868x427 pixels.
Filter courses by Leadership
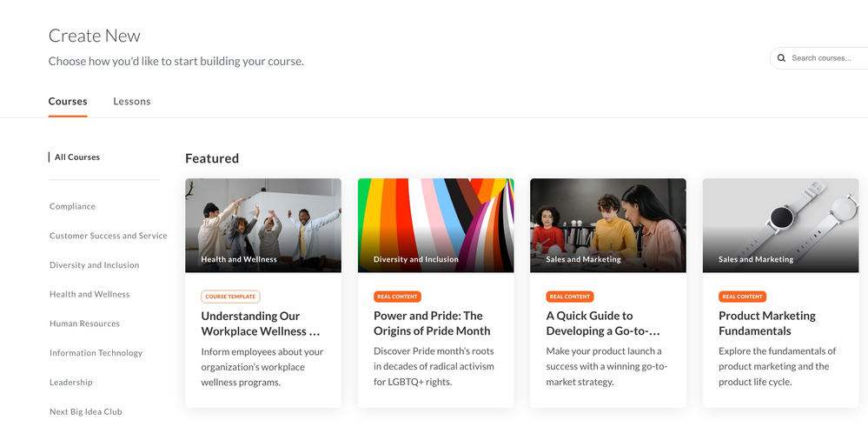tap(70, 383)
